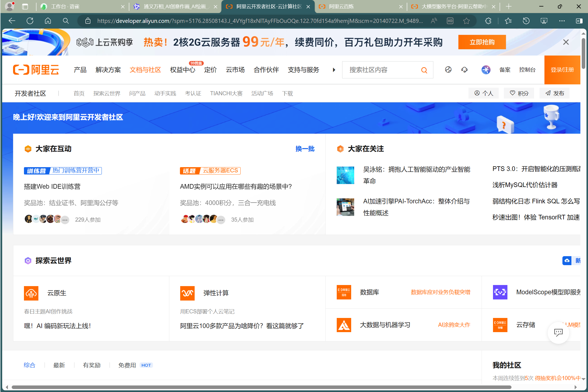Screen dimensions: 588x392
Task: Select the 最新 feed tab
Action: (59, 365)
